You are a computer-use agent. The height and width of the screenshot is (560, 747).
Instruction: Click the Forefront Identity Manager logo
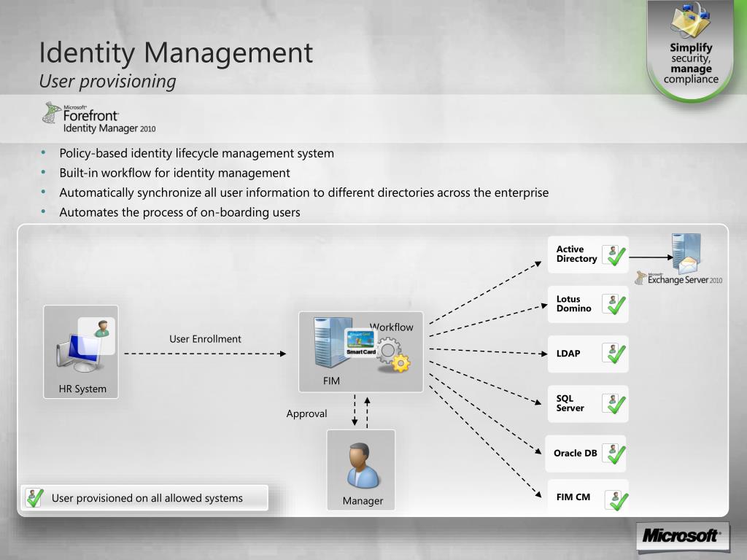[x=99, y=117]
